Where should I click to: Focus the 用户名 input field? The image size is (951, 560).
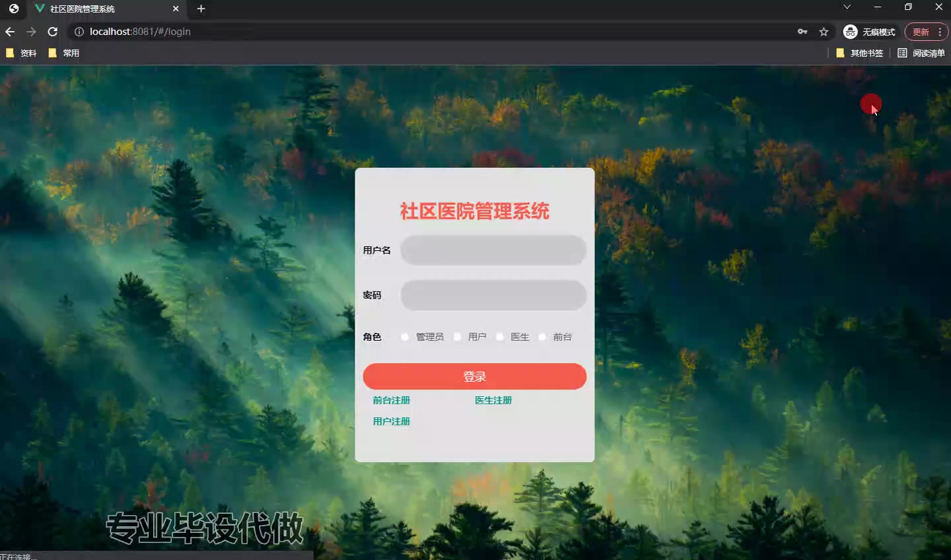pyautogui.click(x=493, y=250)
